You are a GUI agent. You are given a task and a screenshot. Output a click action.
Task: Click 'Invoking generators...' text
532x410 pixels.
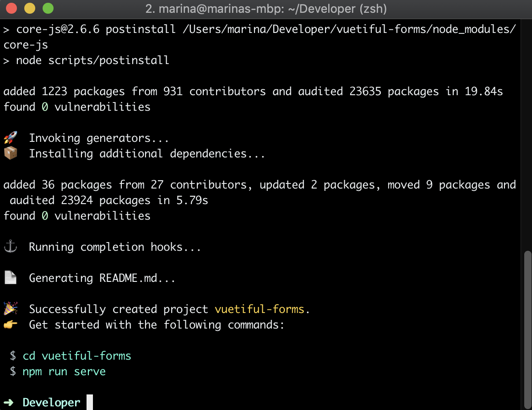tap(99, 138)
